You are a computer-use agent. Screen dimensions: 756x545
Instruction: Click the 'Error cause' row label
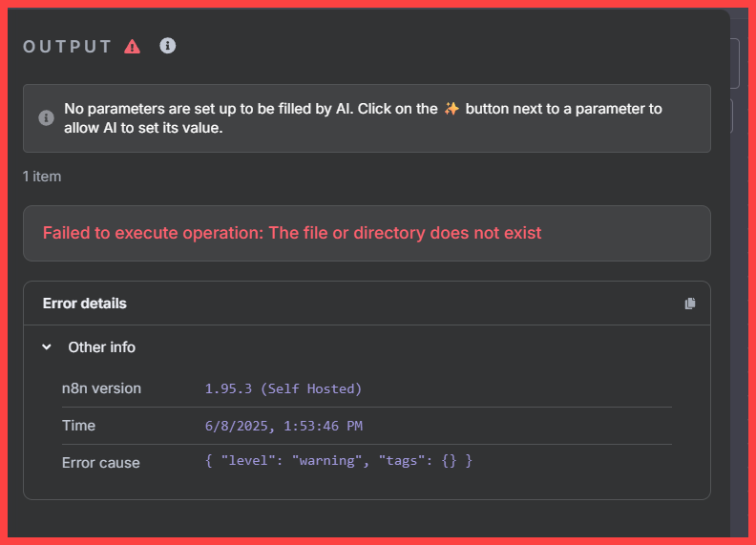coord(101,463)
